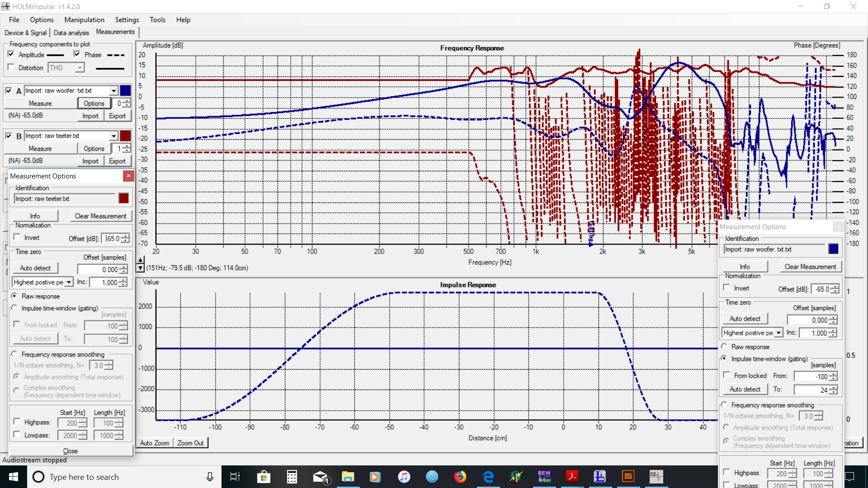The height and width of the screenshot is (488, 868).
Task: Toggle the Amplitude plot checkbox
Action: 11,54
